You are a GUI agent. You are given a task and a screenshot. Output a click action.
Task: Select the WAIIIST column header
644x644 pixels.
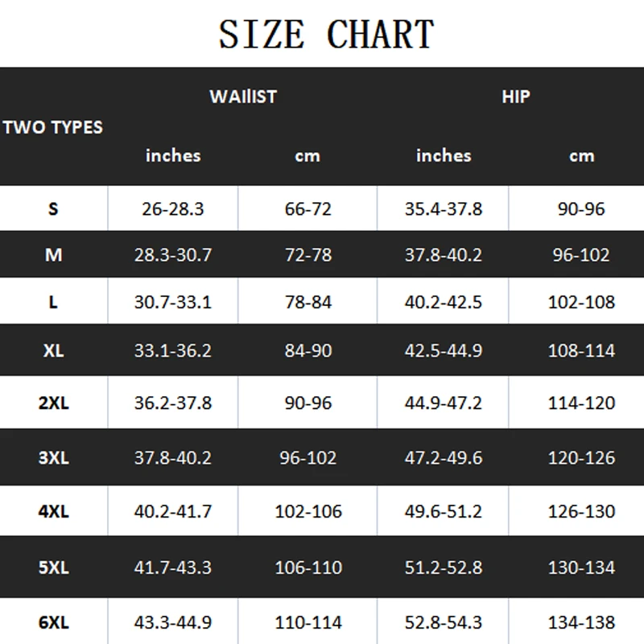coord(243,97)
